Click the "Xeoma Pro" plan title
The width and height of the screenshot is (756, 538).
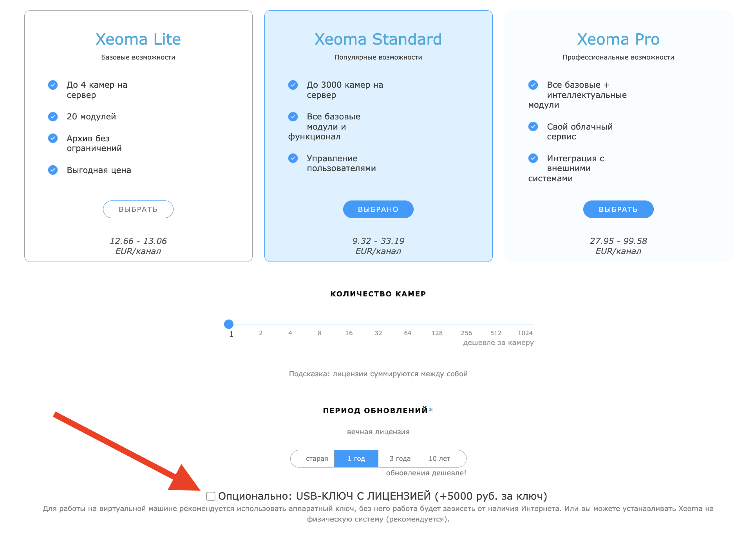pyautogui.click(x=618, y=39)
